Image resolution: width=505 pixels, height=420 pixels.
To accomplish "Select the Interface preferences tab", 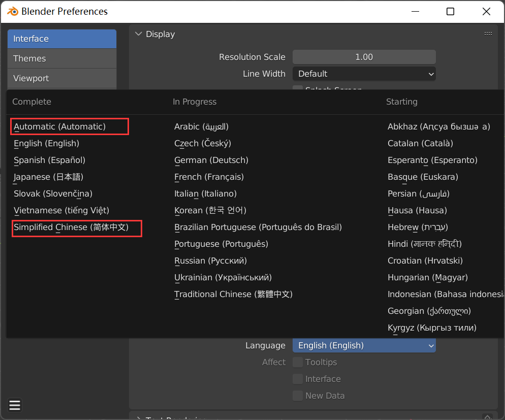I will 61,39.
